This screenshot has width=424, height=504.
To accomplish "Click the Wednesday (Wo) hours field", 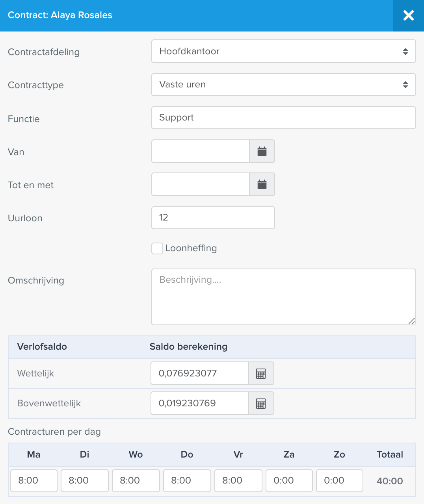I will pyautogui.click(x=136, y=481).
